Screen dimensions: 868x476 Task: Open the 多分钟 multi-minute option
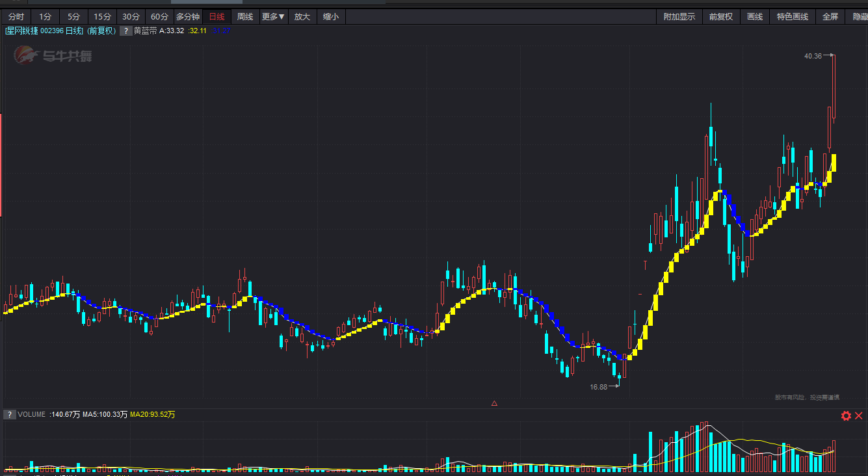[188, 17]
